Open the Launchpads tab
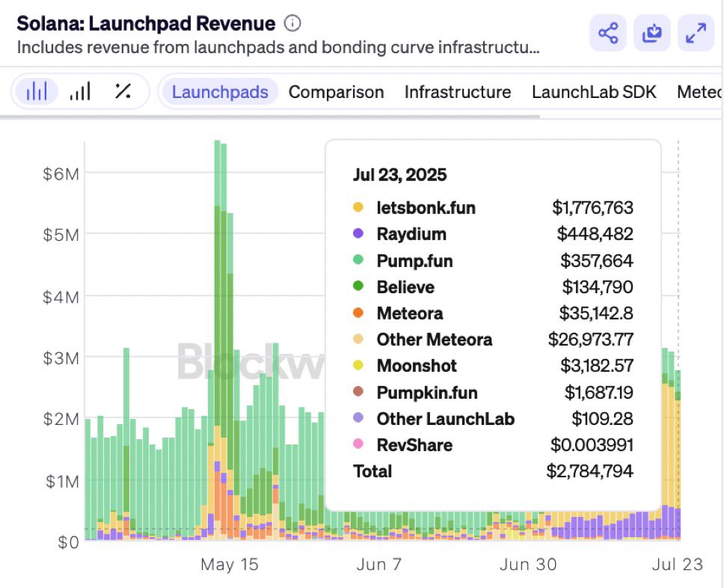Viewport: 724px width, 588px height. (x=220, y=92)
